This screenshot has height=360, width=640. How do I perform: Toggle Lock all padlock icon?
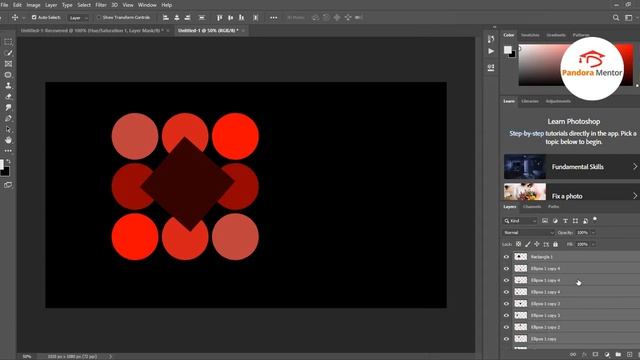point(556,244)
